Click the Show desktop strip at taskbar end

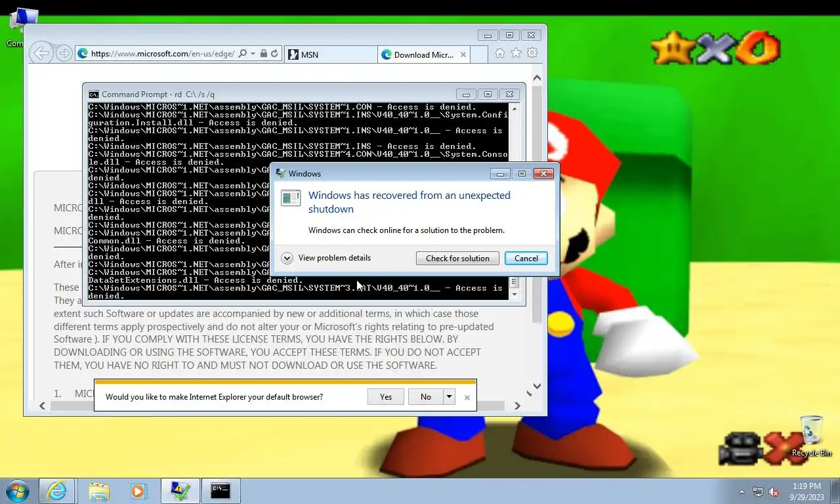pos(835,491)
